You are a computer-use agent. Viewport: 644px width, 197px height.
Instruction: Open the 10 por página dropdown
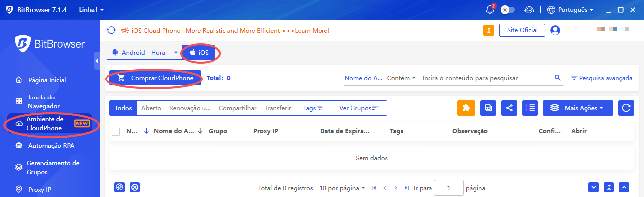point(342,188)
